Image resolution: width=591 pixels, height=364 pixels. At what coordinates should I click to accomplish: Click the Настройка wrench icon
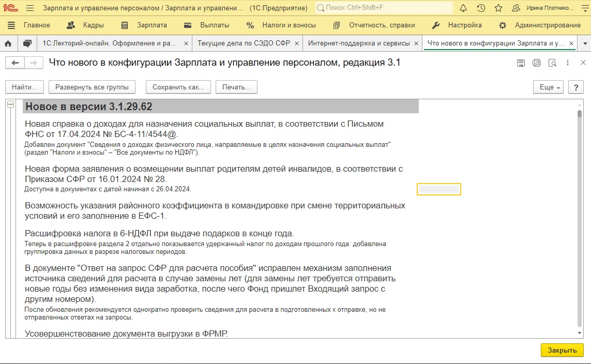click(436, 25)
